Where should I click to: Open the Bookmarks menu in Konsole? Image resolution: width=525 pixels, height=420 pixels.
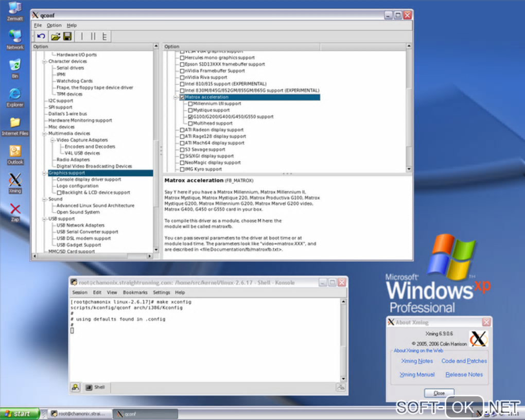135,292
